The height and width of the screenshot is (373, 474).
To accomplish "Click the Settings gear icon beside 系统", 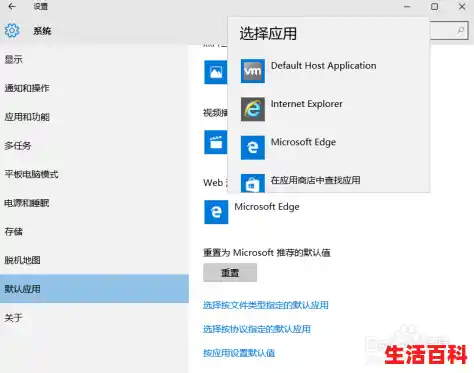I will (x=12, y=31).
